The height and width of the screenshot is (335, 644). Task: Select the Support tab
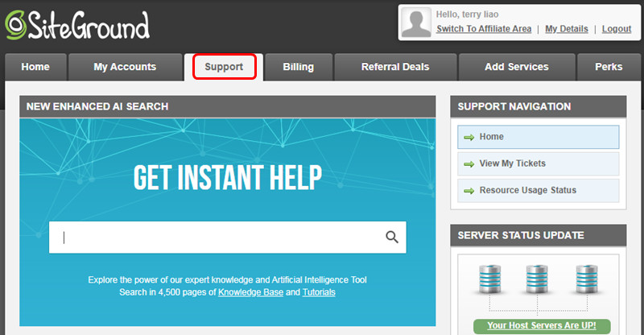tap(224, 67)
